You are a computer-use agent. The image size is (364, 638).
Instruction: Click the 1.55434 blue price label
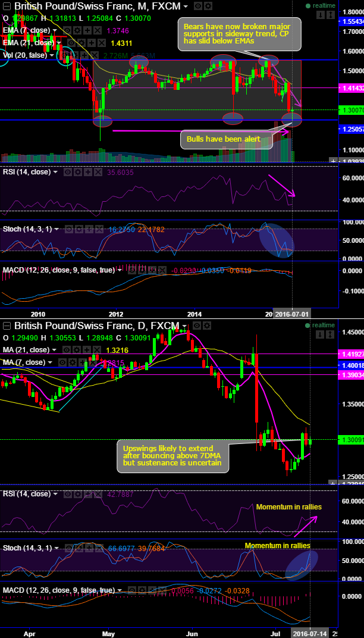pos(352,21)
